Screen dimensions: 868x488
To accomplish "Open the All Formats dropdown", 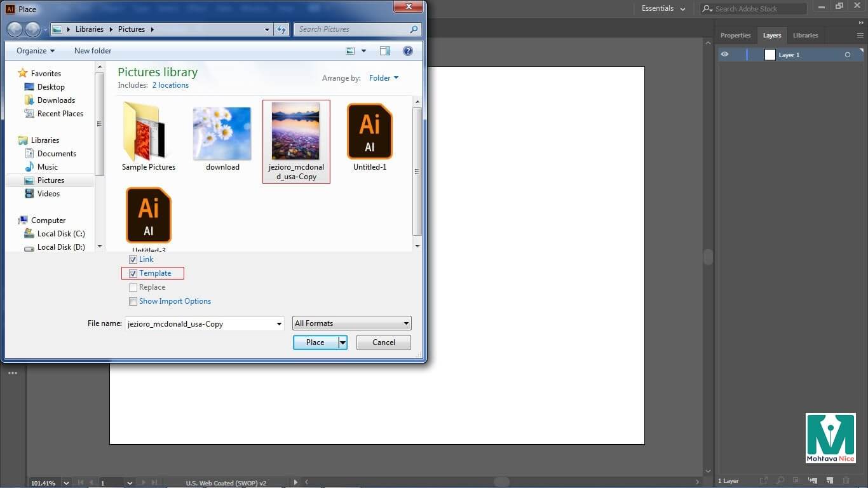I will (351, 323).
